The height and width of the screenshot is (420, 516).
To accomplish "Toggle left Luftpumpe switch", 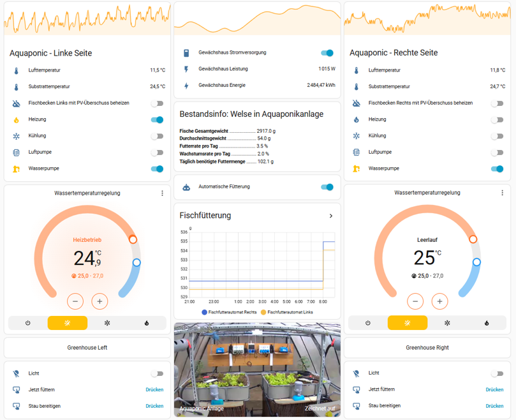I will click(158, 153).
